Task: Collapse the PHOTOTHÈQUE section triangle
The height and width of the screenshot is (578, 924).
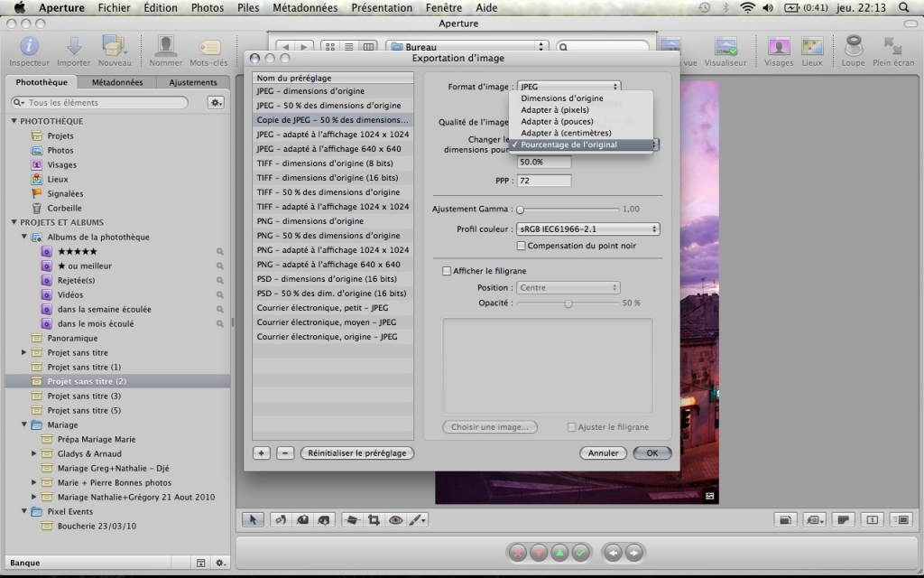Action: point(14,121)
